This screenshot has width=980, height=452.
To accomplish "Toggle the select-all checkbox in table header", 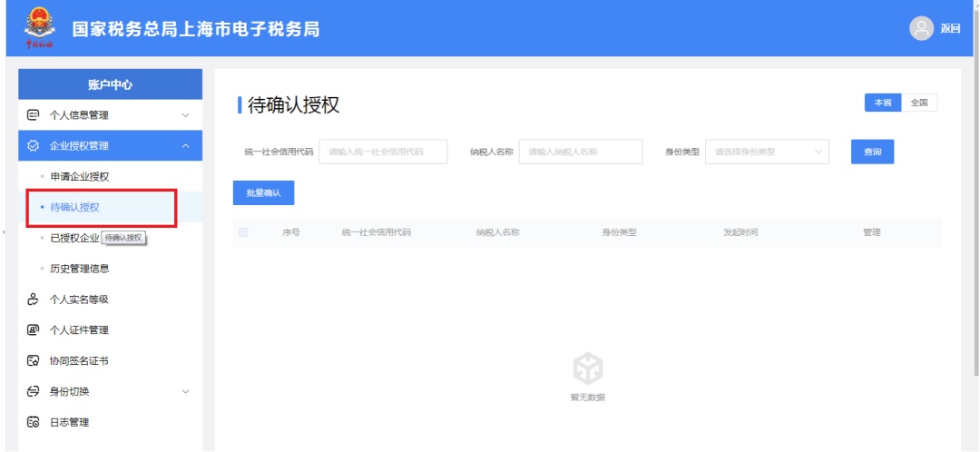I will [x=243, y=232].
